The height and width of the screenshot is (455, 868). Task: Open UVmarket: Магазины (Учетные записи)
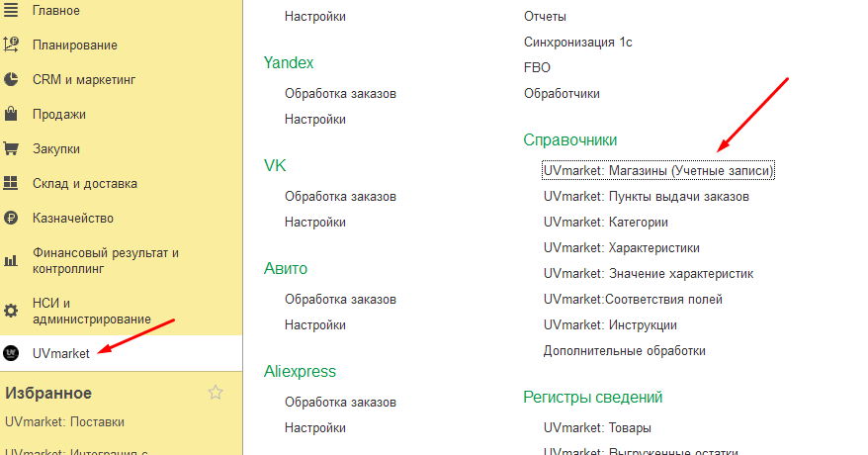tap(658, 170)
